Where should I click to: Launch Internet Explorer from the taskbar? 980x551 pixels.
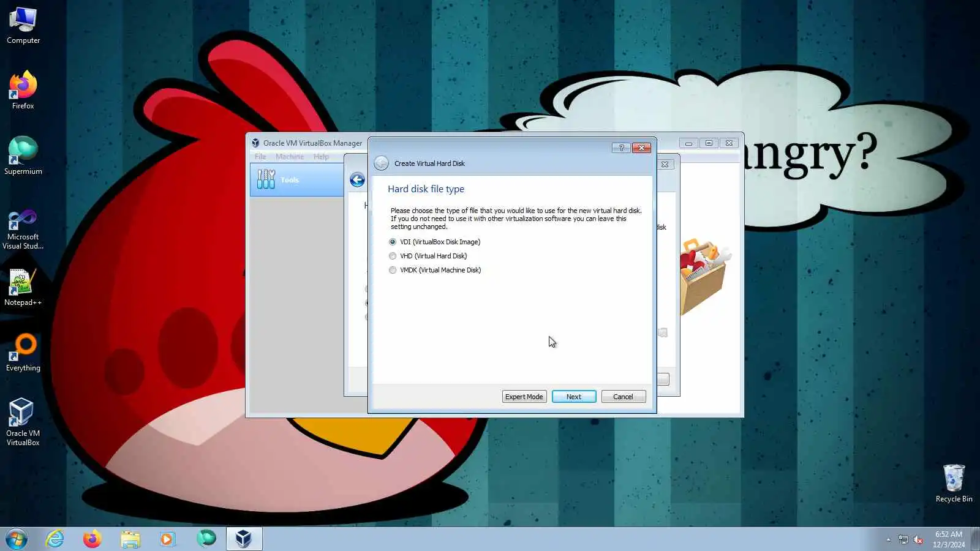(x=55, y=539)
